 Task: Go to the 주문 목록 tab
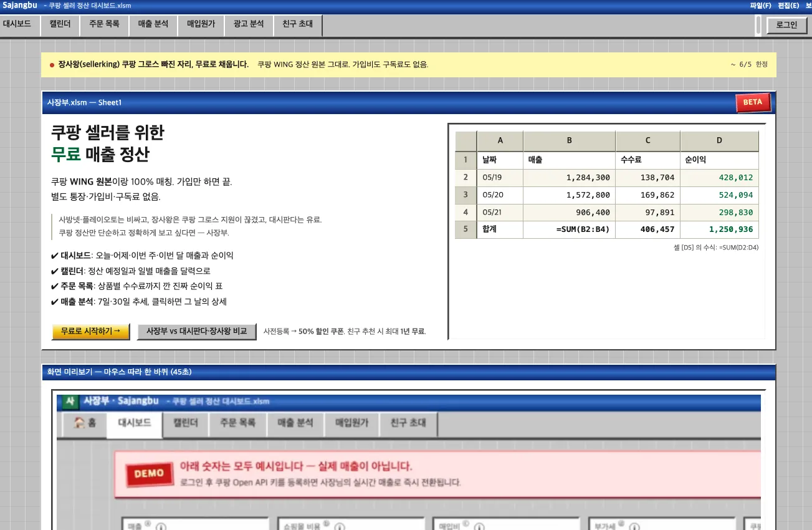pos(104,24)
